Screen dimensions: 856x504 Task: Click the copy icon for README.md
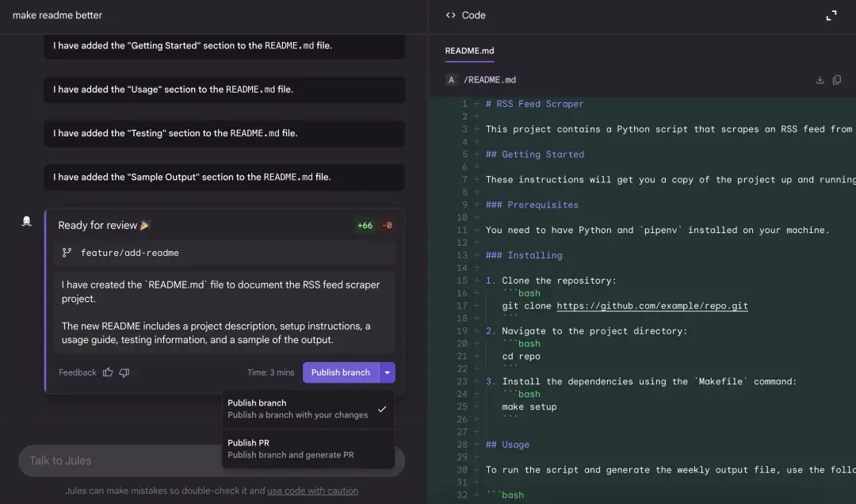(837, 80)
